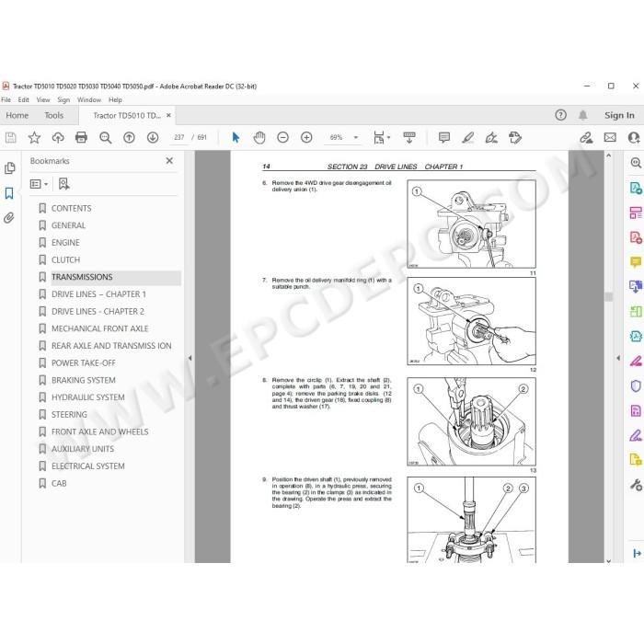
Task: Open CONTENTS bookmark
Action: (x=72, y=208)
